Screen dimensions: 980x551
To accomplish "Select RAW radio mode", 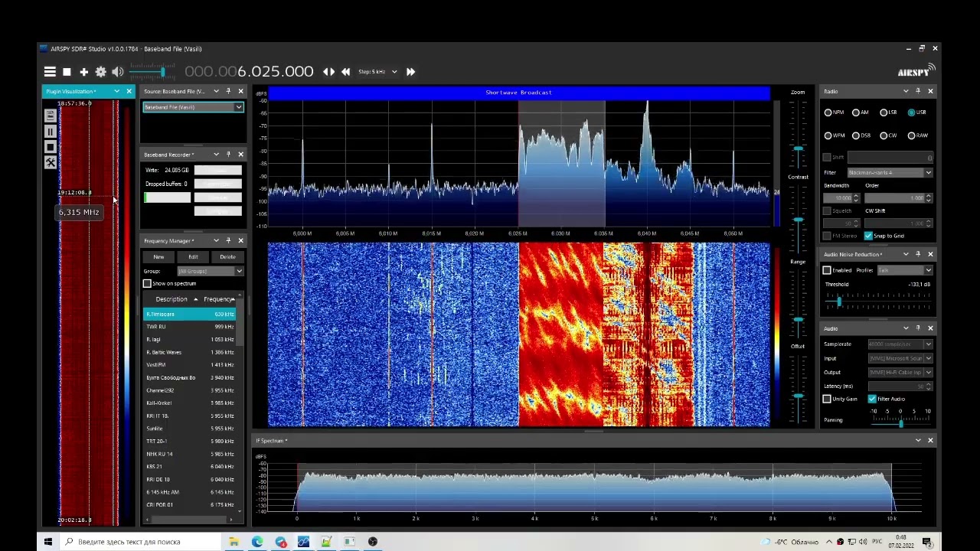I will pyautogui.click(x=917, y=135).
